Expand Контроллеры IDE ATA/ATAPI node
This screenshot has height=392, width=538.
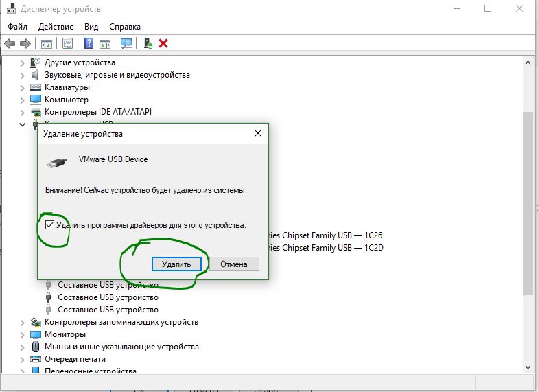pos(22,113)
